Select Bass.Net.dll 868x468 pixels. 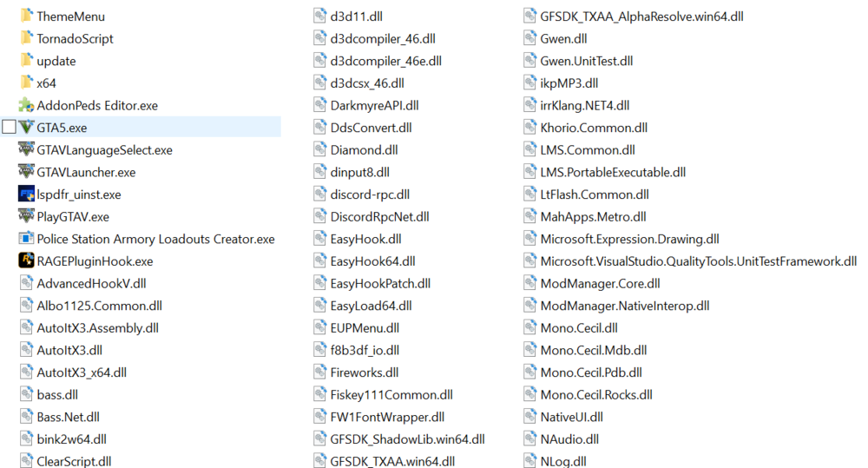69,417
